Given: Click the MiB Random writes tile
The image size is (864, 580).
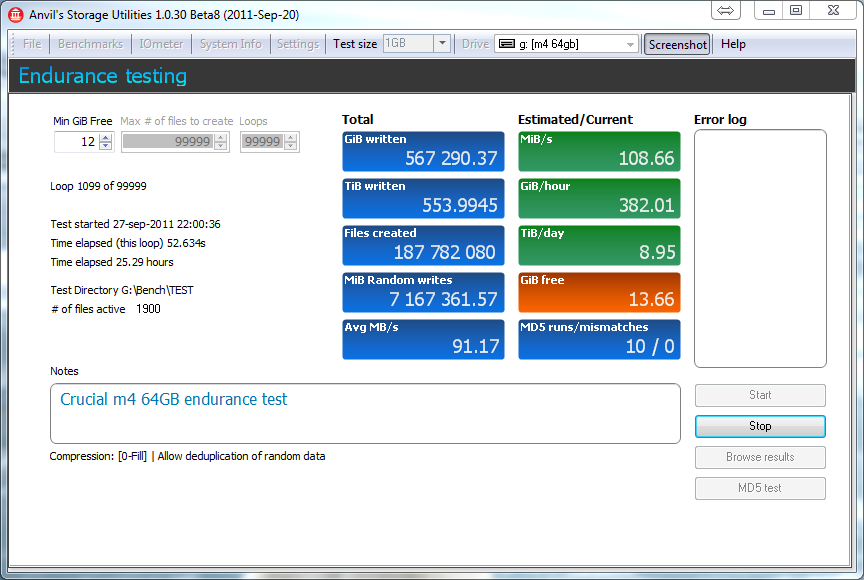Looking at the screenshot, I should 423,292.
